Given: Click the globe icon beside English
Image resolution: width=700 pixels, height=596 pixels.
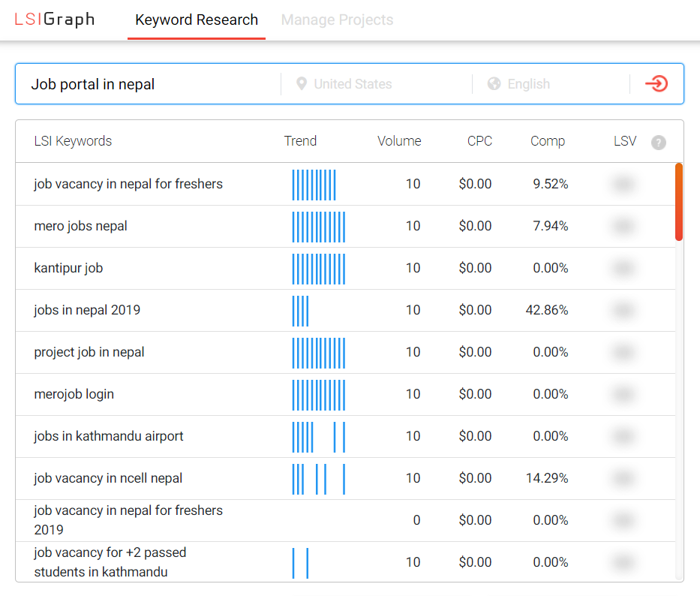Looking at the screenshot, I should [x=494, y=83].
